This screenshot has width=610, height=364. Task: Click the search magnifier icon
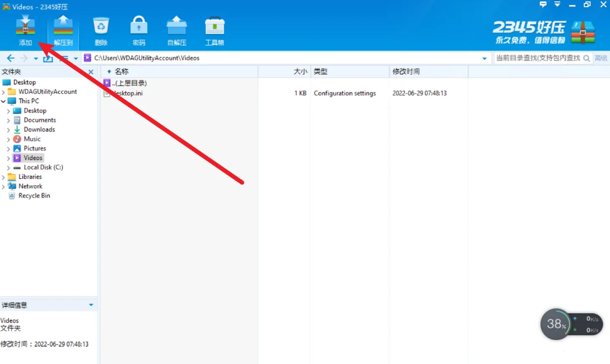pyautogui.click(x=585, y=58)
